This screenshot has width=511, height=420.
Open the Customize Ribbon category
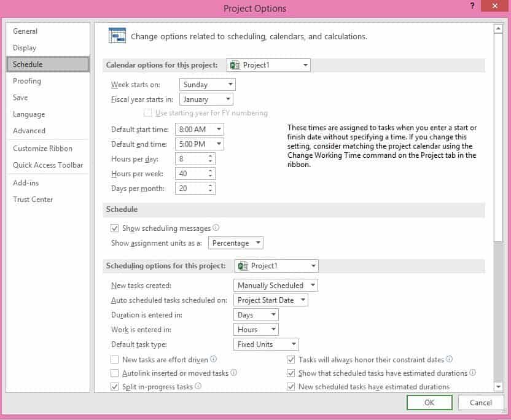point(42,149)
